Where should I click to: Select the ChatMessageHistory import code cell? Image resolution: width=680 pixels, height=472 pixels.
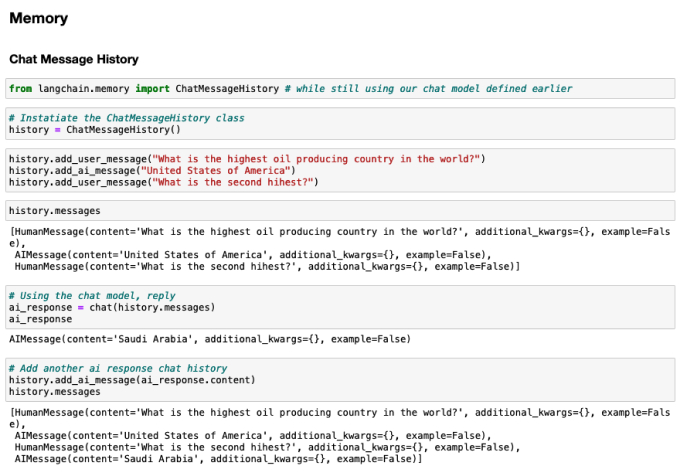pos(340,88)
